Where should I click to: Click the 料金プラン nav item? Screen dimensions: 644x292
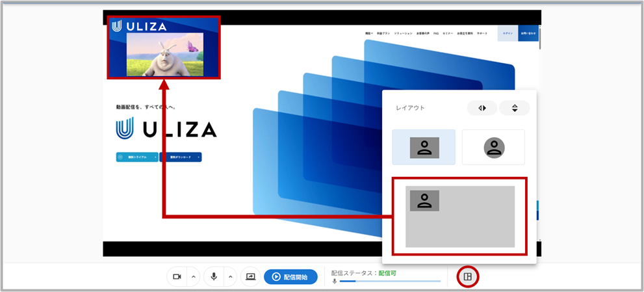[x=382, y=33]
